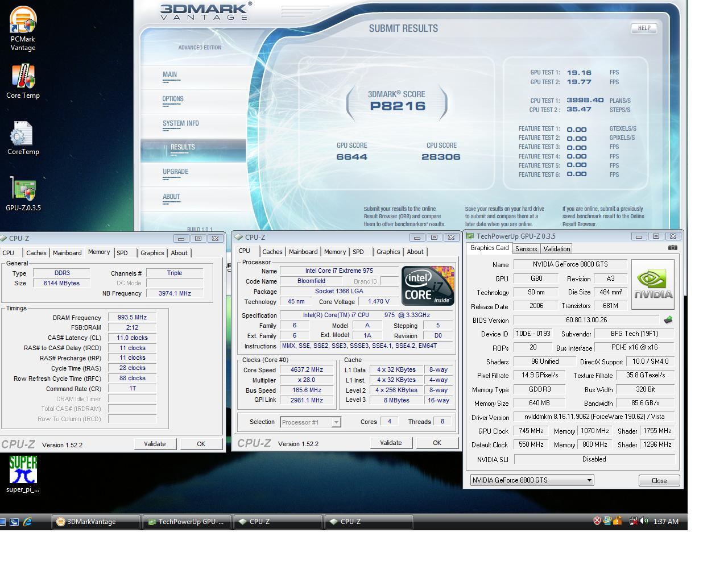
Task: Click 3DMarkVantage taskbar button
Action: [97, 521]
